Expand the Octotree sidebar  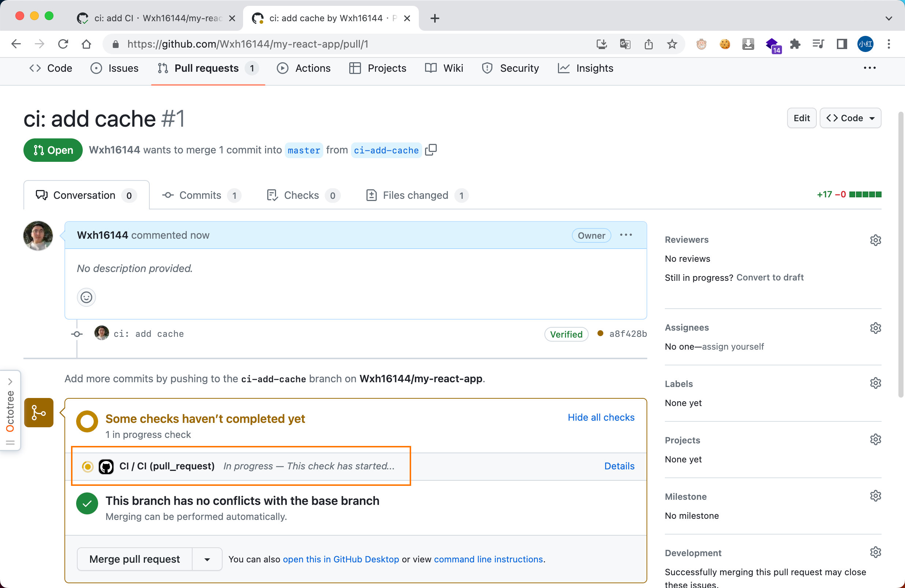[10, 382]
